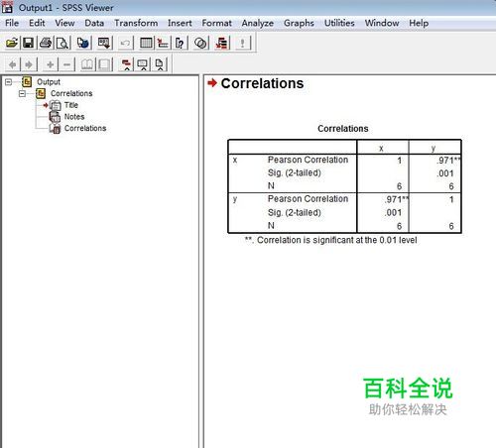Click the Variables question mark icon

(180, 43)
